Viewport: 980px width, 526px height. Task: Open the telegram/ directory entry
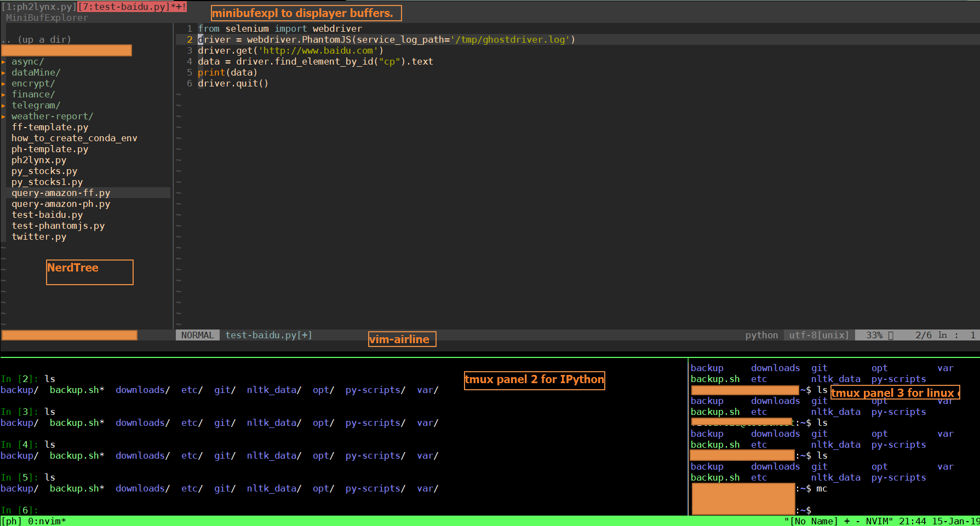[x=36, y=106]
